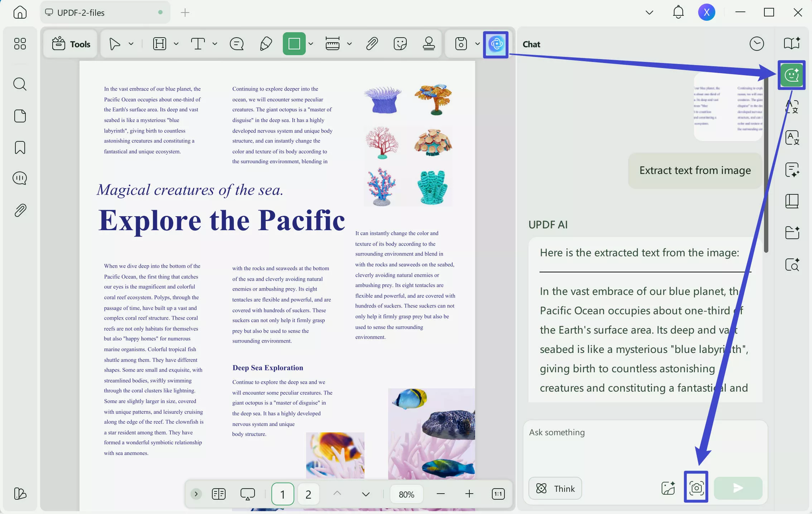This screenshot has width=812, height=514.
Task: Toggle the AI Assistant sidebar panel
Action: click(792, 75)
